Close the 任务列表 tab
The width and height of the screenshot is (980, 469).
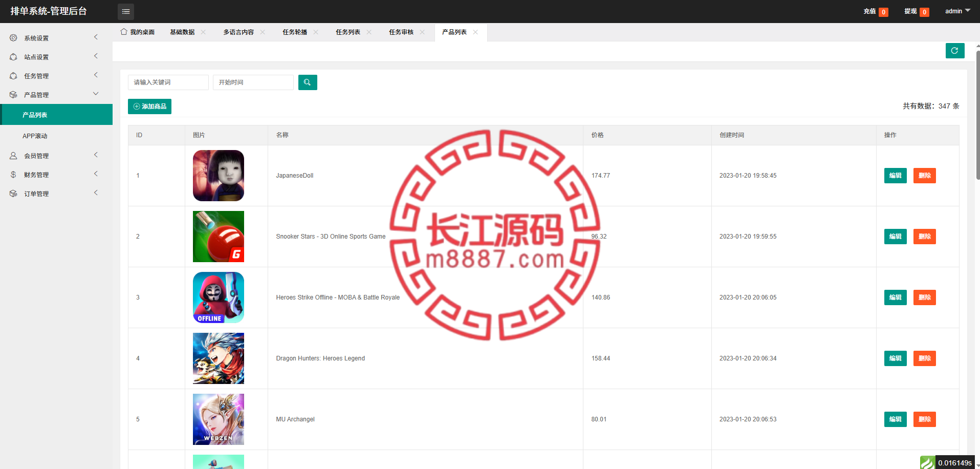369,32
